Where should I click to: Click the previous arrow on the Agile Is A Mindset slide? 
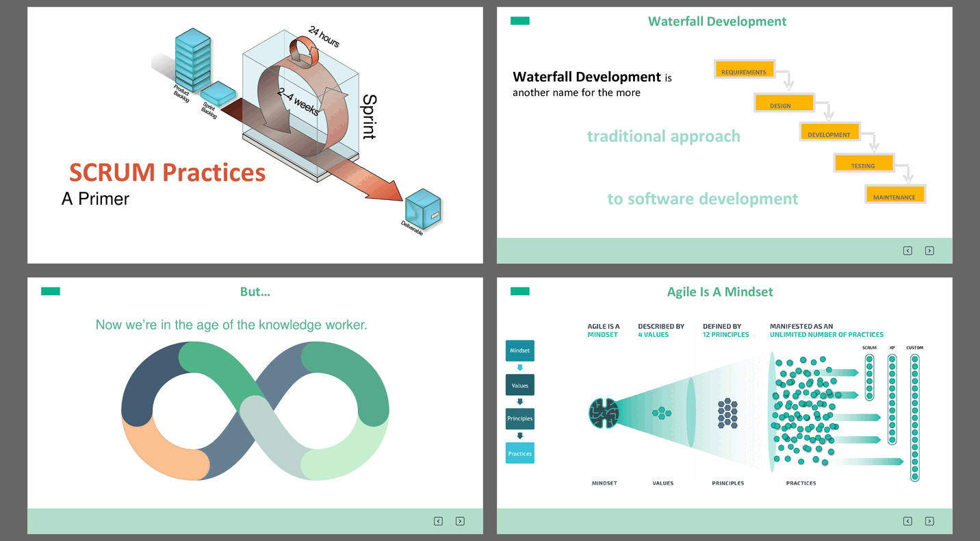[x=907, y=521]
